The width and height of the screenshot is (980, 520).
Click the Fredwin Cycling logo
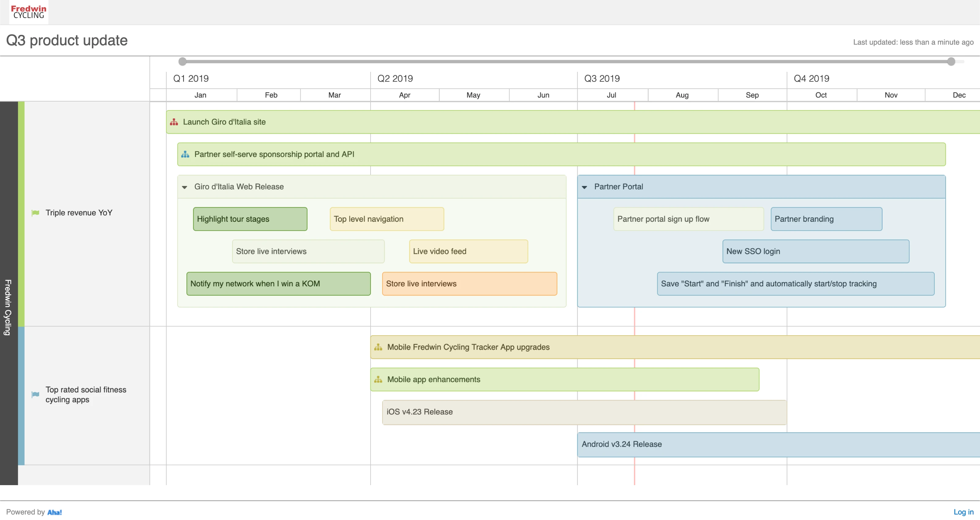pyautogui.click(x=28, y=12)
